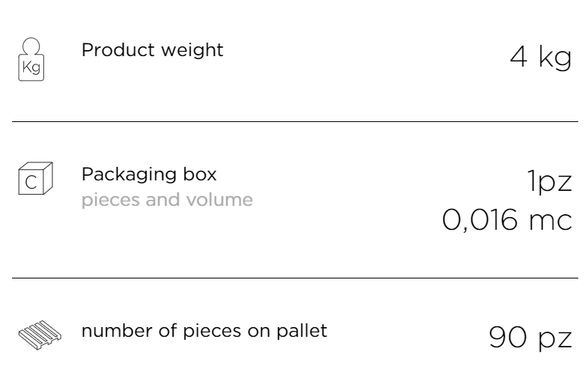Click the ring atop the weight icon
588x384 pixels.
tap(31, 46)
